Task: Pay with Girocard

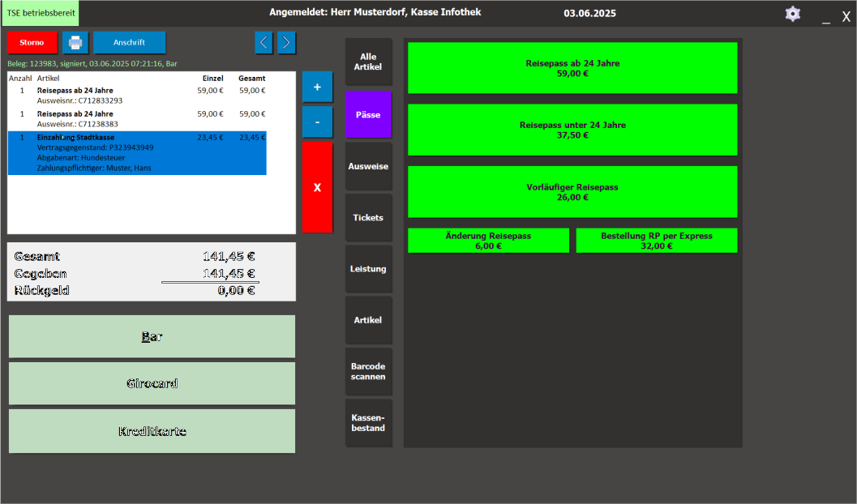Action: point(152,384)
